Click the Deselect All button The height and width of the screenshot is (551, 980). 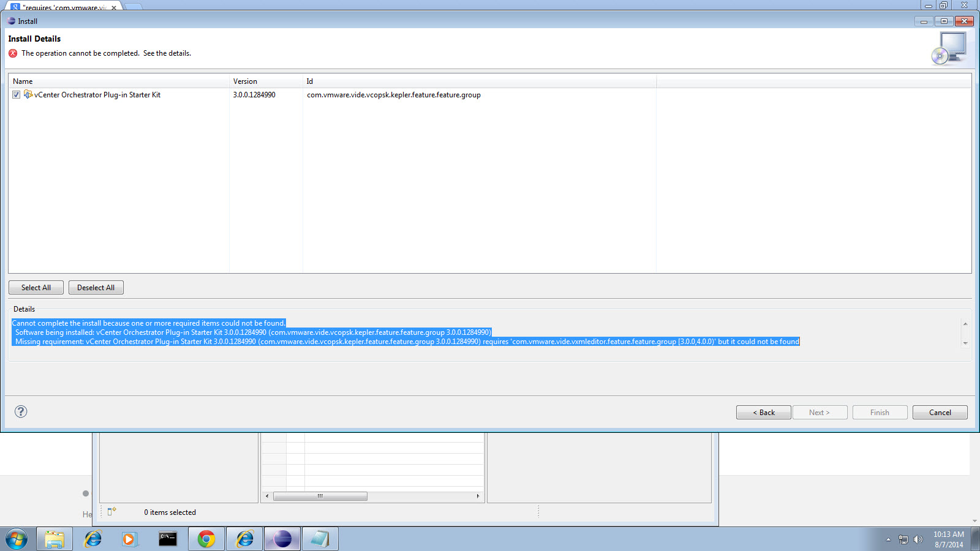(96, 288)
